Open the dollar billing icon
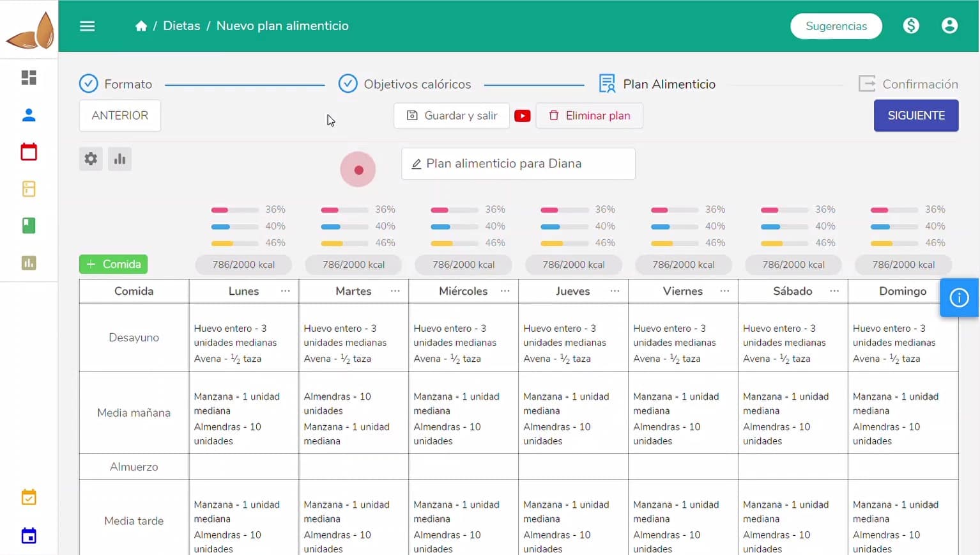The height and width of the screenshot is (555, 980). click(x=911, y=26)
